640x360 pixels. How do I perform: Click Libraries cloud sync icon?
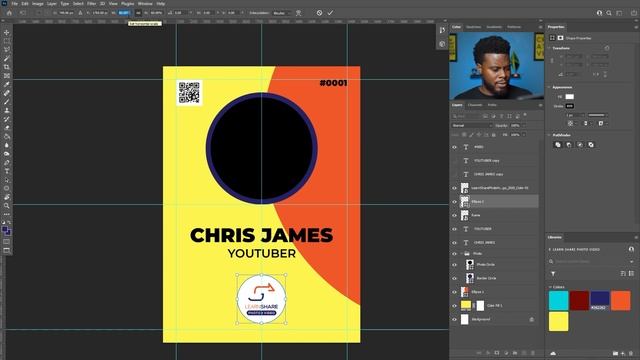(x=553, y=353)
